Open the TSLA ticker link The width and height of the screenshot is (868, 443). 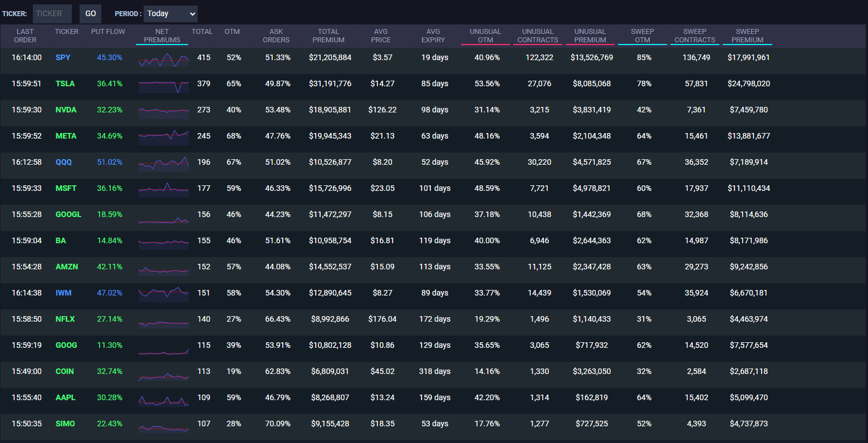click(x=65, y=83)
